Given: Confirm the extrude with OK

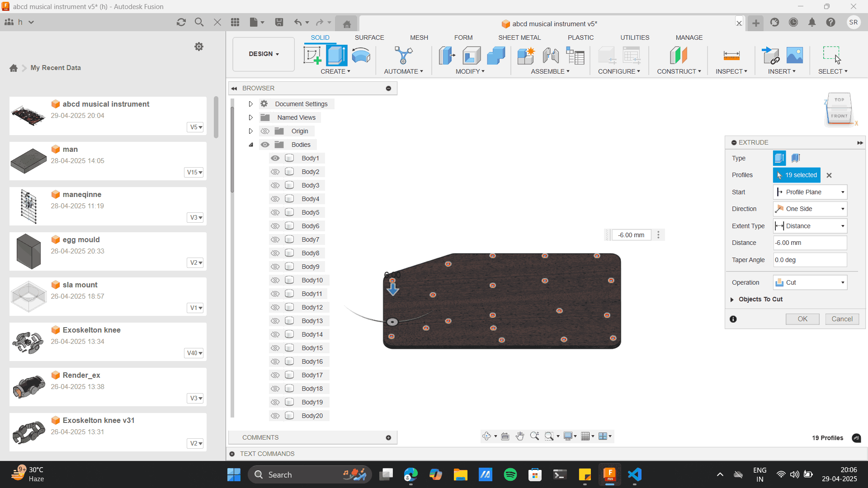Looking at the screenshot, I should (x=802, y=319).
